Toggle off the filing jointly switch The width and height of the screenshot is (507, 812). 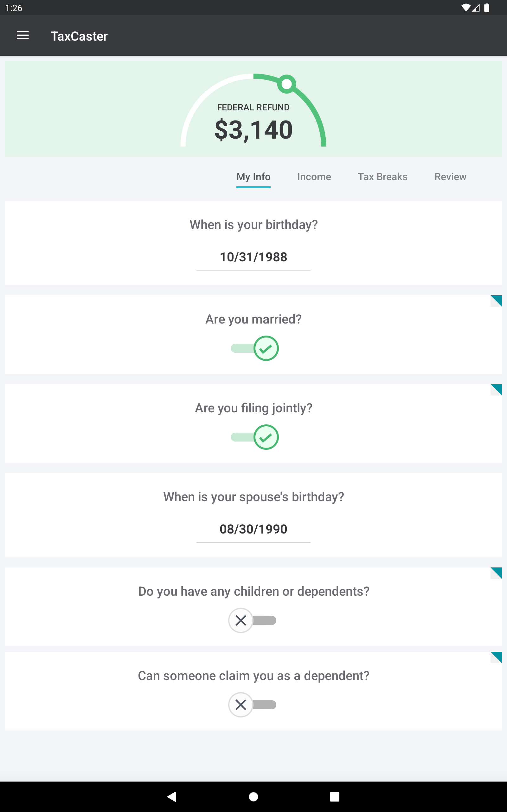tap(254, 437)
